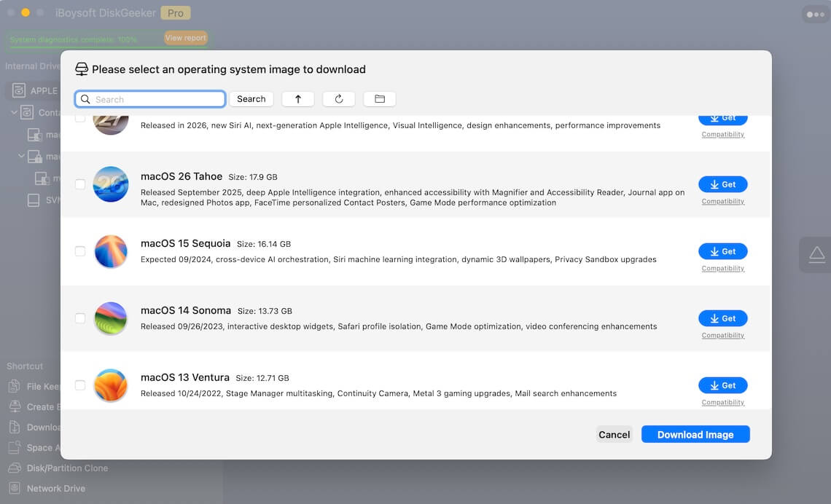
Task: Get the macOS 13 Ventura image
Action: (723, 385)
